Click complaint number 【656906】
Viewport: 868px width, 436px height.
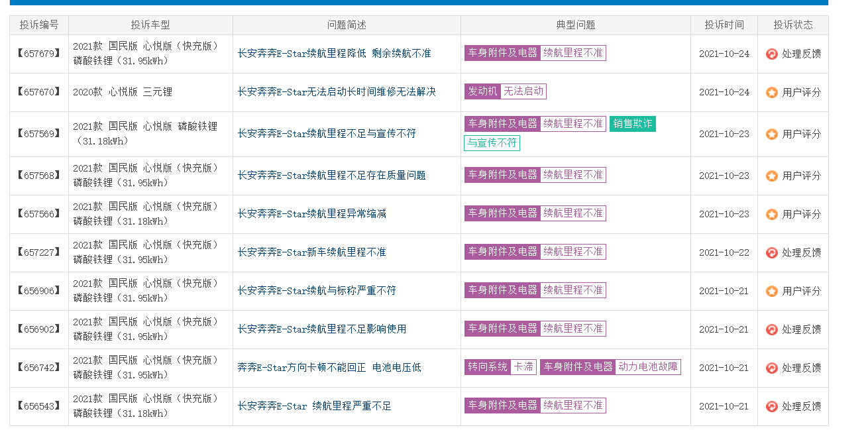pyautogui.click(x=39, y=291)
